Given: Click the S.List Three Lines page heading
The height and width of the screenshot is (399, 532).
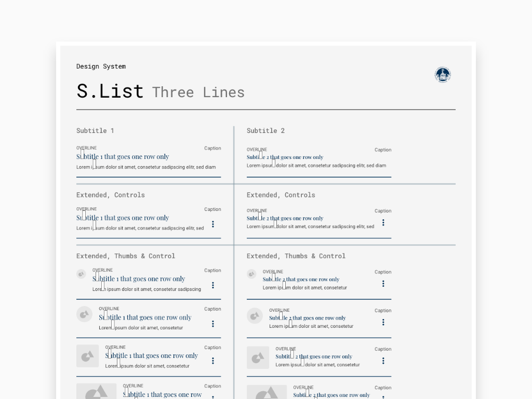Looking at the screenshot, I should [x=161, y=91].
